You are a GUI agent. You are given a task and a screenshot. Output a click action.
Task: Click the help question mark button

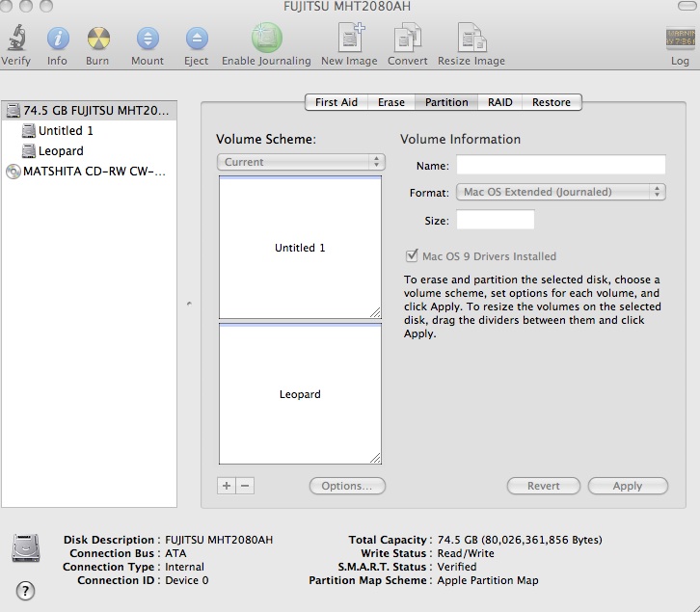coord(25,591)
